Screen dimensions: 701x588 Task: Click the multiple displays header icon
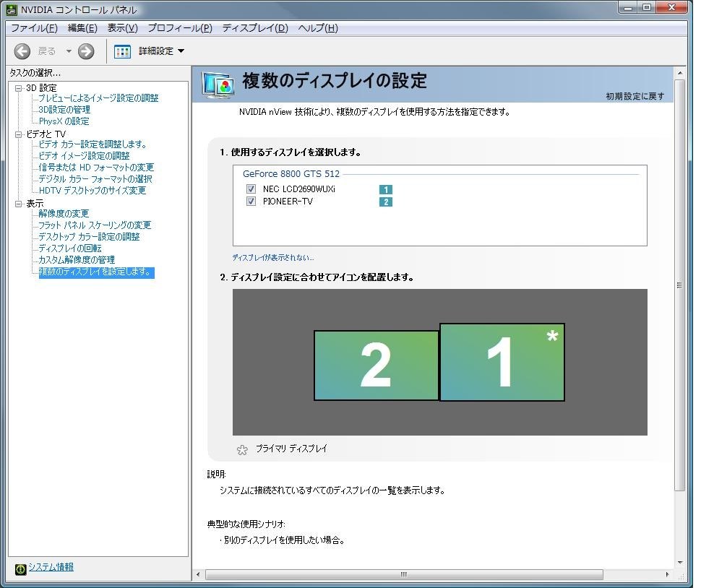pos(218,85)
